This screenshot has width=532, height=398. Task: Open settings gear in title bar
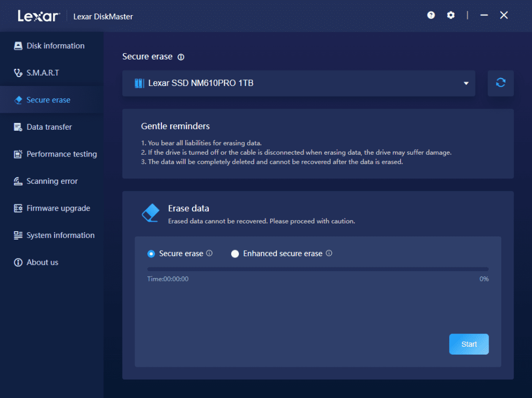(451, 15)
